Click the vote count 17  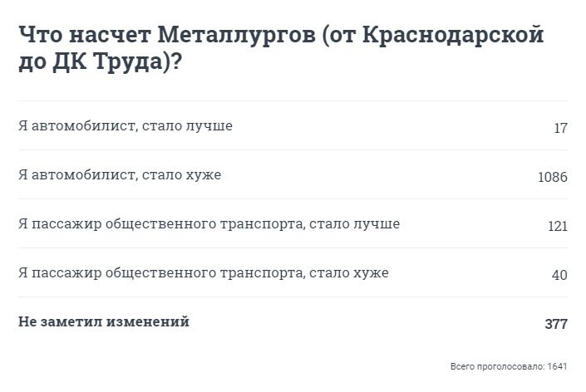560,128
